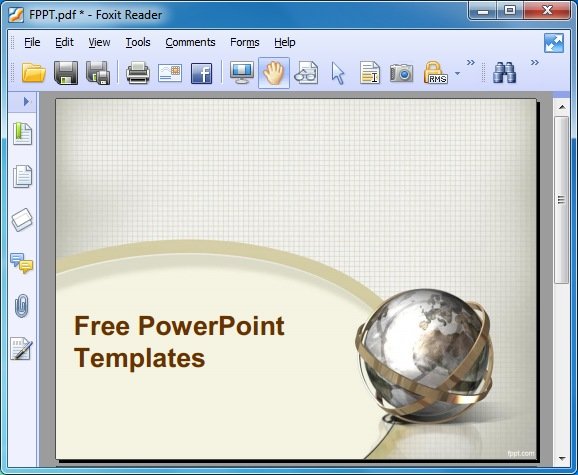Screen dimensions: 578x475
Task: Show more toolbar buttons after RMS
Action: pos(471,63)
